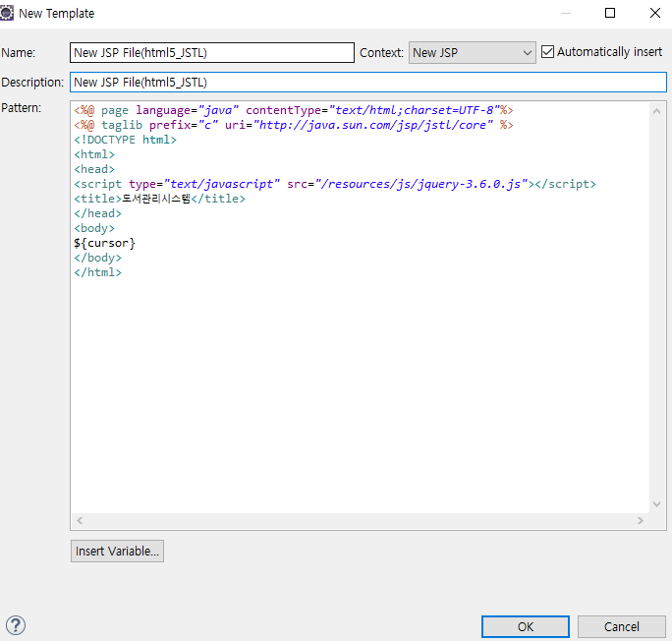This screenshot has height=641, width=672.
Task: Click the ${cursor} variable line
Action: (104, 243)
